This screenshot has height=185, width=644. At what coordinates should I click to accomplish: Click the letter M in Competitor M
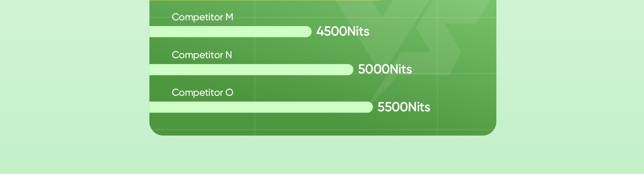point(229,17)
